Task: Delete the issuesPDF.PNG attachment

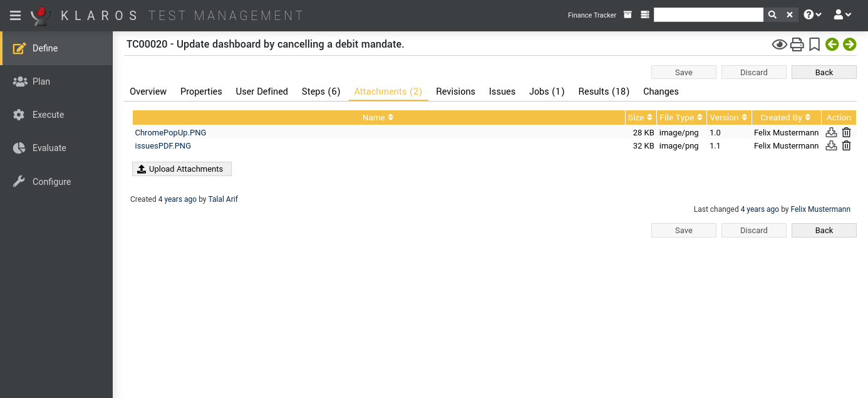Action: 846,145
